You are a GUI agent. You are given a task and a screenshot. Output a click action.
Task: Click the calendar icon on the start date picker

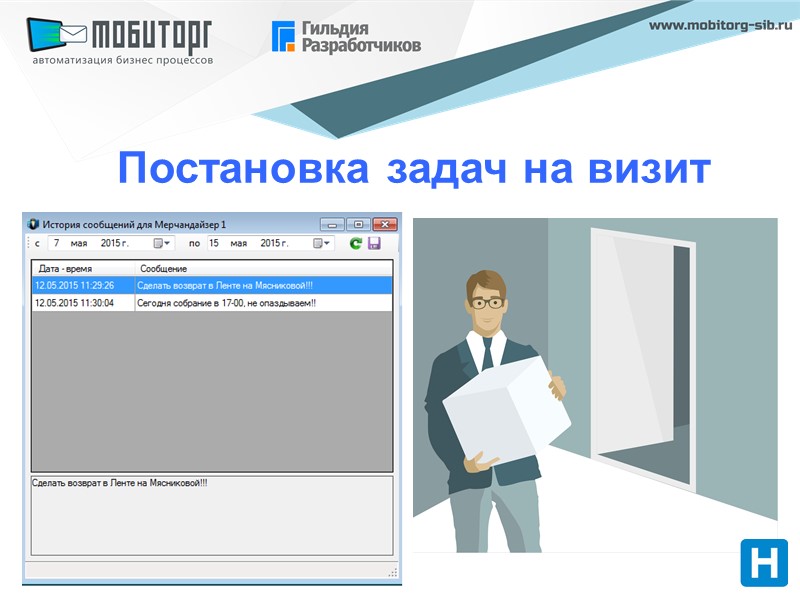pyautogui.click(x=156, y=244)
